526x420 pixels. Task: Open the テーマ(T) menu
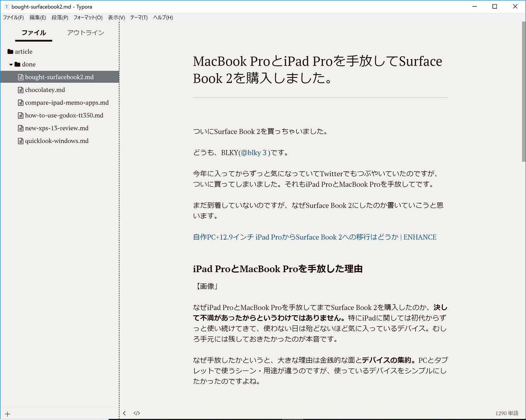(139, 18)
